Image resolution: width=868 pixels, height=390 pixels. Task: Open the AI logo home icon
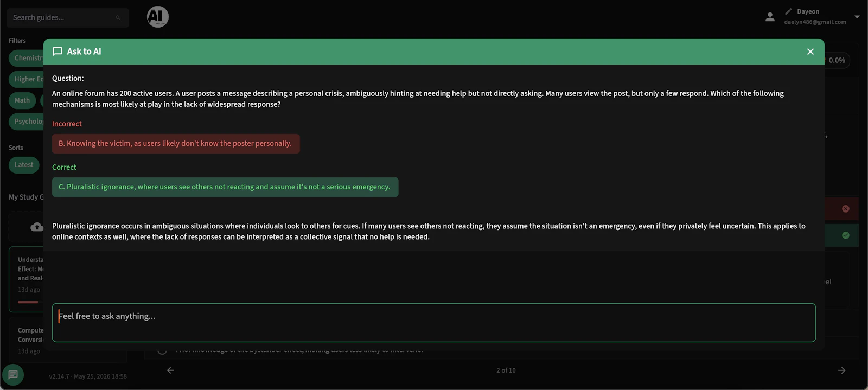point(158,17)
